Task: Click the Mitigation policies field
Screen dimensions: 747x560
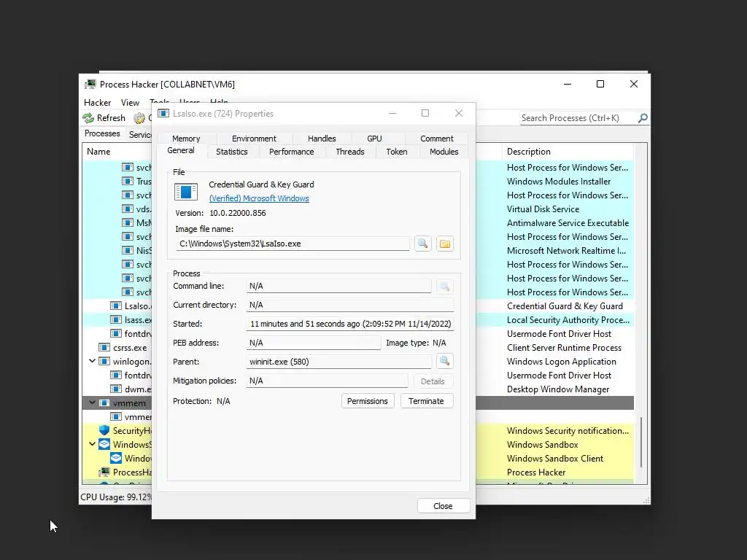Action: [327, 381]
